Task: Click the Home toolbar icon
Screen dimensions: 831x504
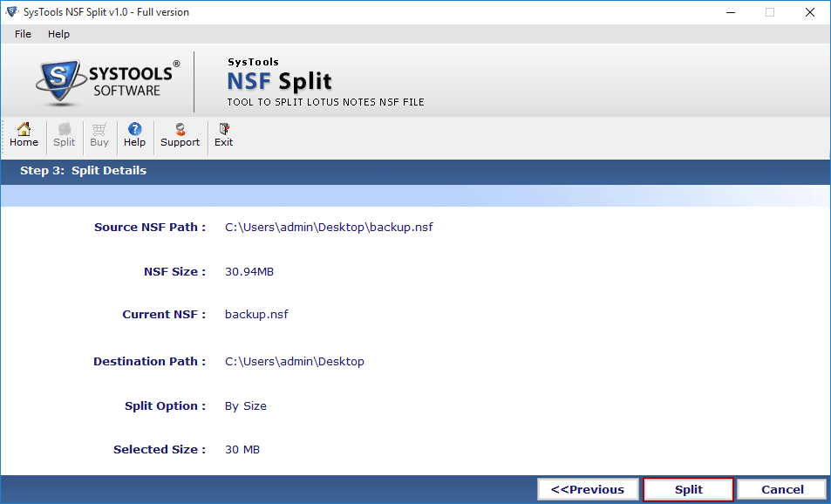Action: click(24, 135)
